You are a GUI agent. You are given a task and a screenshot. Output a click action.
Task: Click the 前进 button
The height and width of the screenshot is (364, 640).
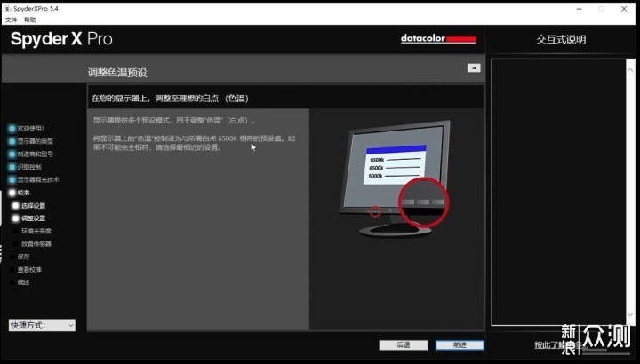click(x=460, y=344)
